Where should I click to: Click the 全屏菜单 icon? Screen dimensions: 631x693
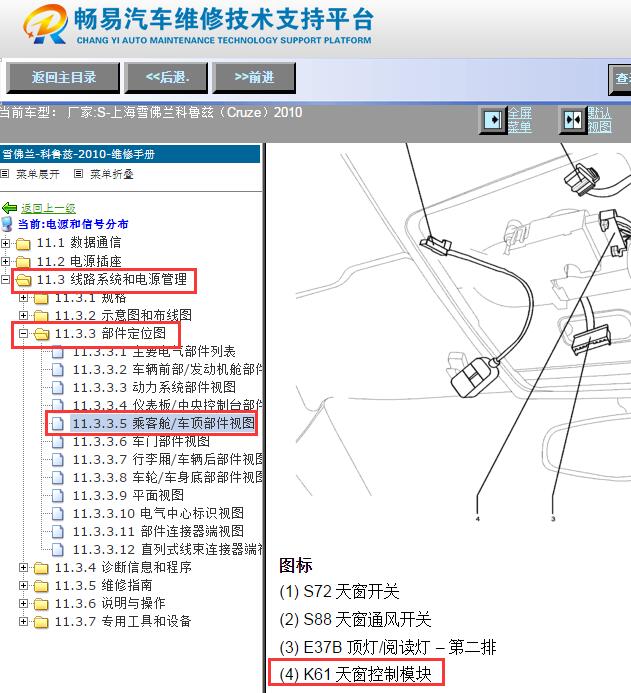(493, 119)
